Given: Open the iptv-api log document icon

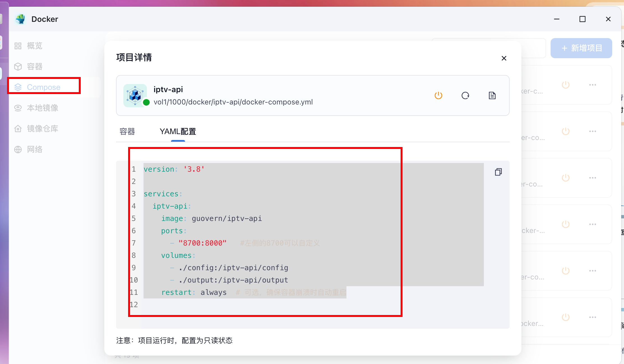Looking at the screenshot, I should tap(492, 95).
